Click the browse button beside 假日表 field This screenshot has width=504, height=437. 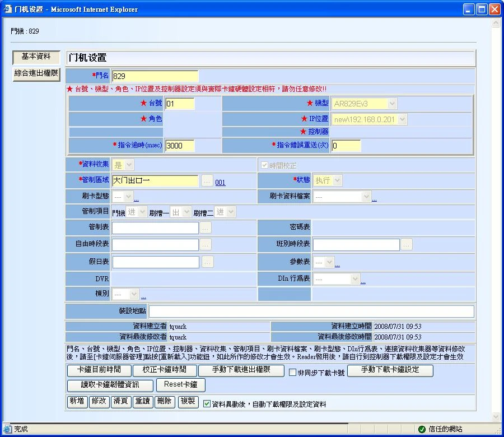pos(208,262)
